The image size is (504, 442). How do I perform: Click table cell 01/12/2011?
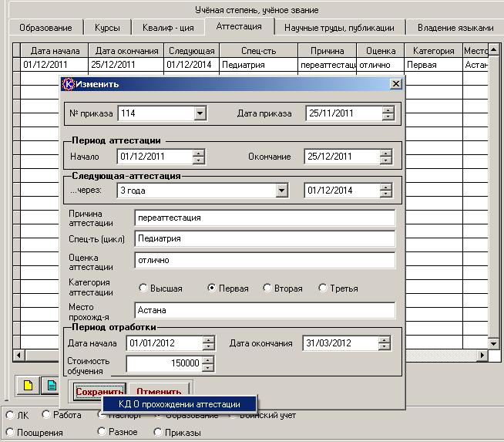(x=54, y=65)
